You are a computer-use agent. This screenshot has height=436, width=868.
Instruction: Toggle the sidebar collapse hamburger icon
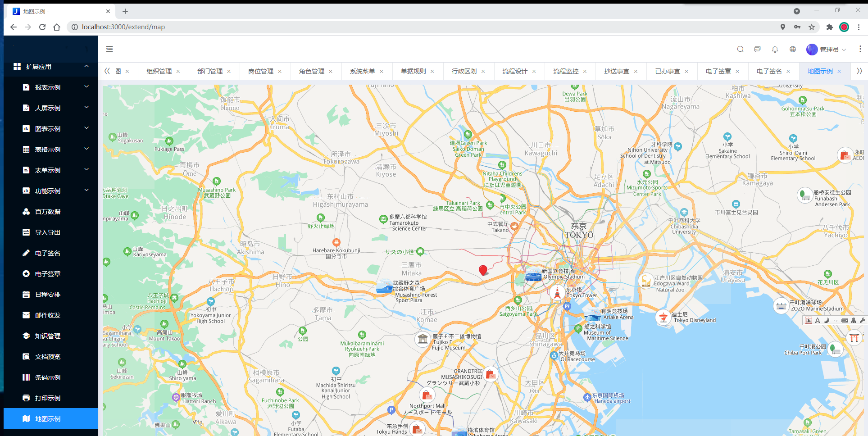pyautogui.click(x=109, y=49)
